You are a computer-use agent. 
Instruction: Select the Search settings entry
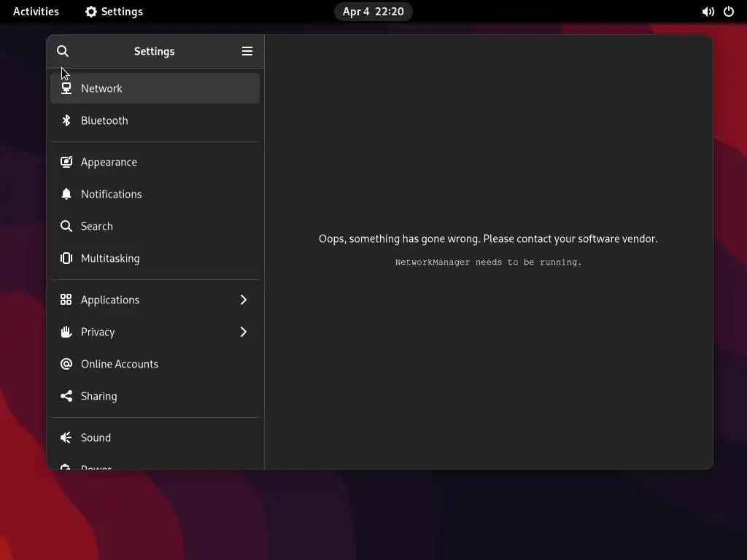[x=155, y=226]
